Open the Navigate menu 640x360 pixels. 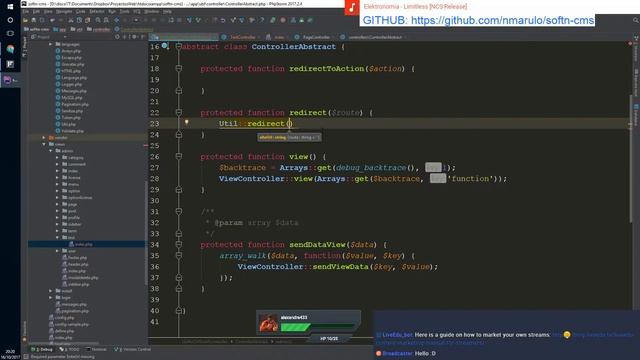(x=64, y=11)
